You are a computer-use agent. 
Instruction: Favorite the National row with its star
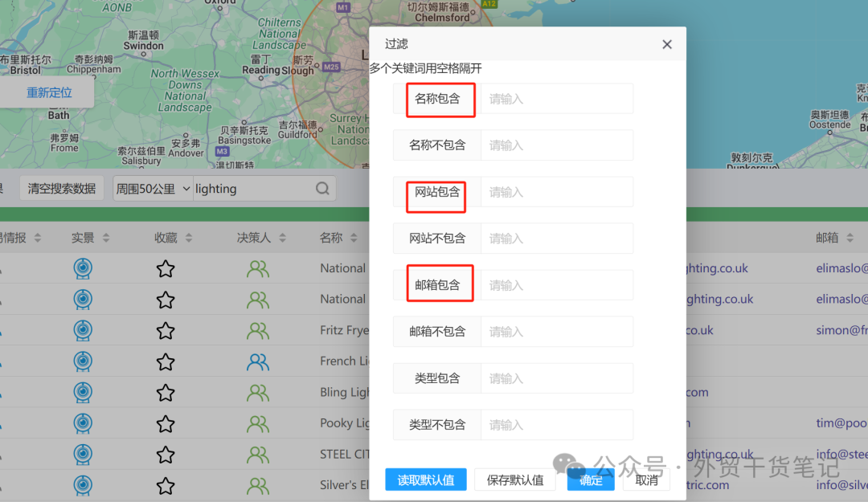click(x=165, y=268)
